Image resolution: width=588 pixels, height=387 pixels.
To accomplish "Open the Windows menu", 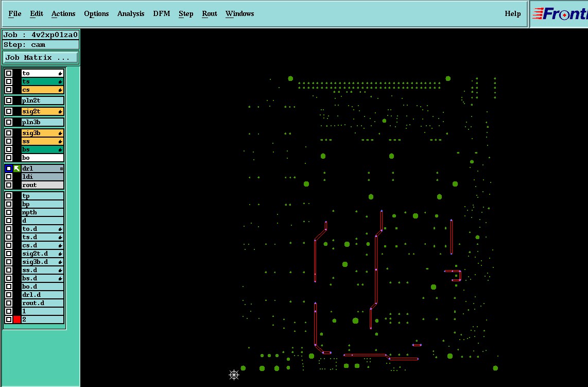I will [239, 13].
